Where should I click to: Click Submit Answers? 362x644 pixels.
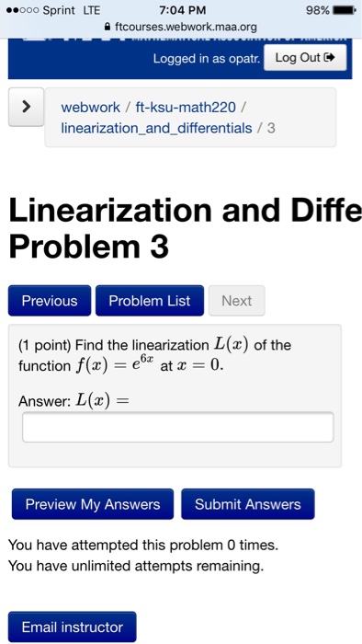pos(248,504)
